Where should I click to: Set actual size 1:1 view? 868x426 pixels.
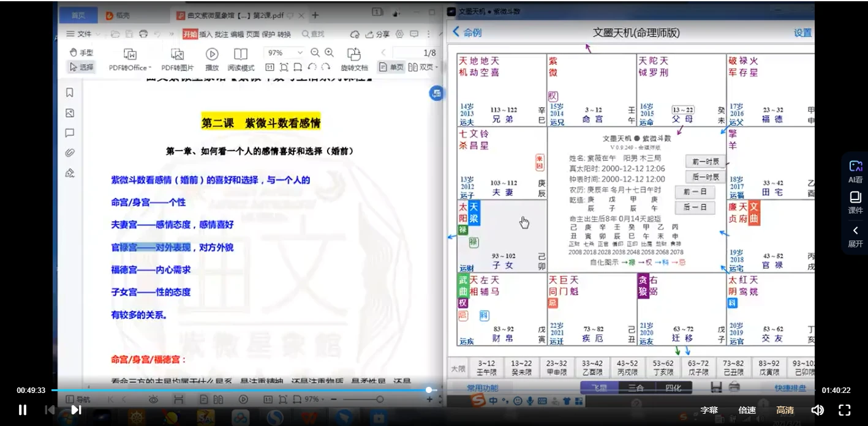click(x=270, y=67)
